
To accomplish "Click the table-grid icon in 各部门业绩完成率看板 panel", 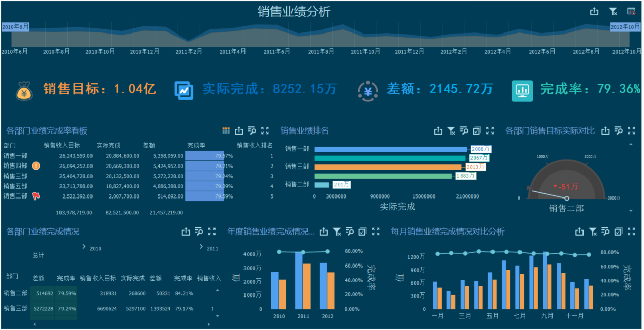I will (x=226, y=130).
